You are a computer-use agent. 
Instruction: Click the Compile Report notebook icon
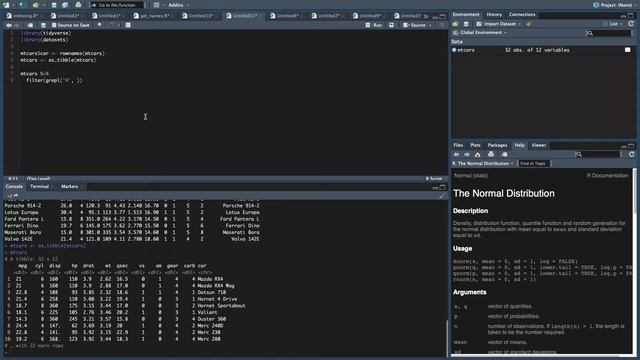point(128,25)
